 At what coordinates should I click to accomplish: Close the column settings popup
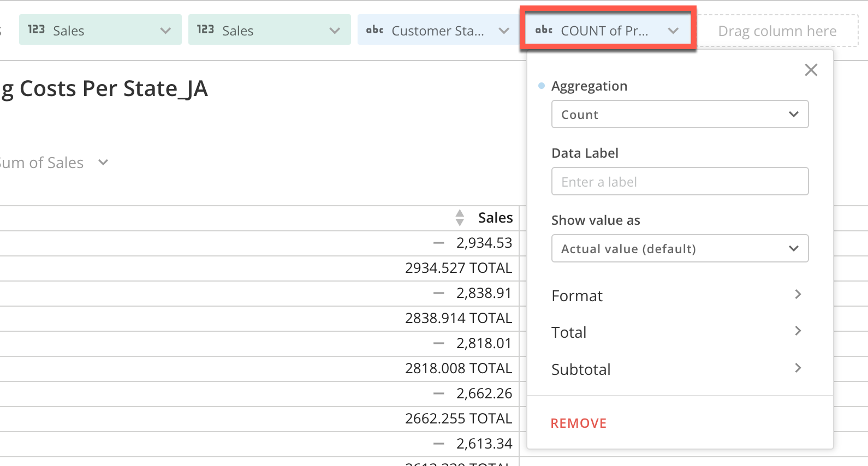[x=811, y=70]
